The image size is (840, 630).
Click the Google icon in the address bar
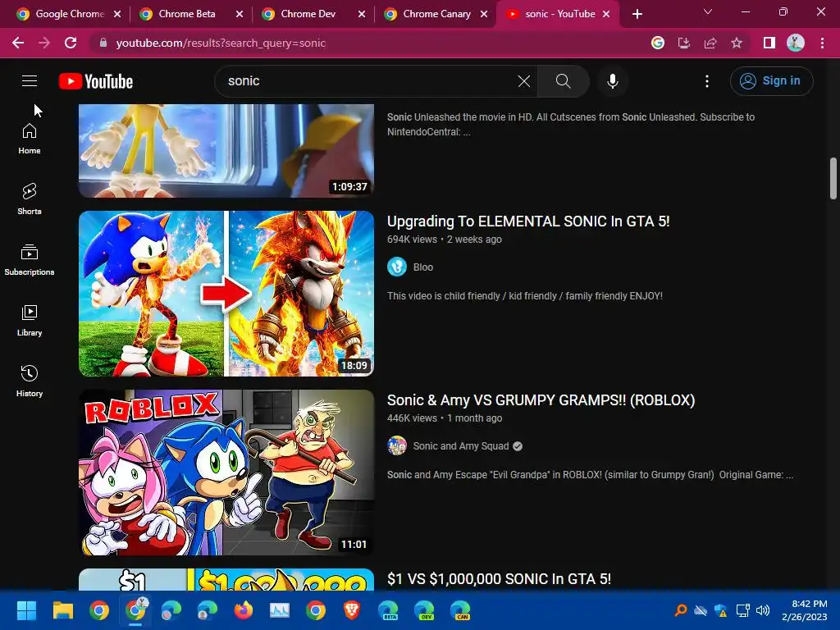658,43
